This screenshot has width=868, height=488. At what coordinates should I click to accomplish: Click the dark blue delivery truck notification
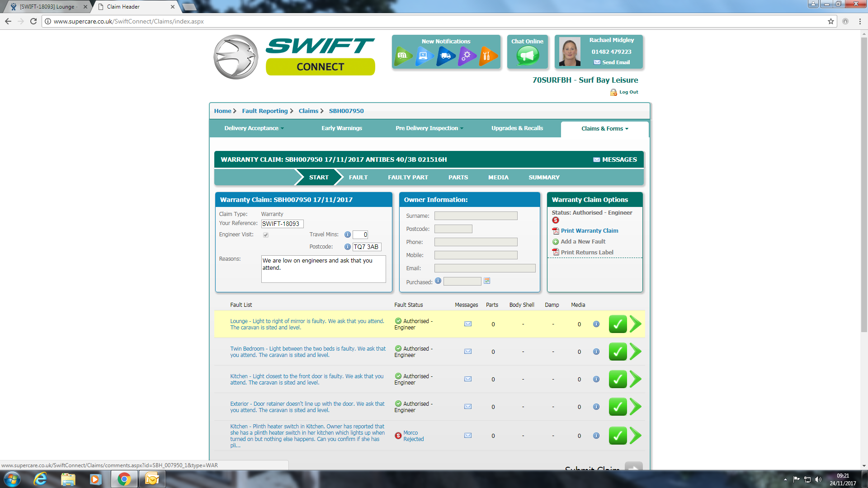click(445, 56)
